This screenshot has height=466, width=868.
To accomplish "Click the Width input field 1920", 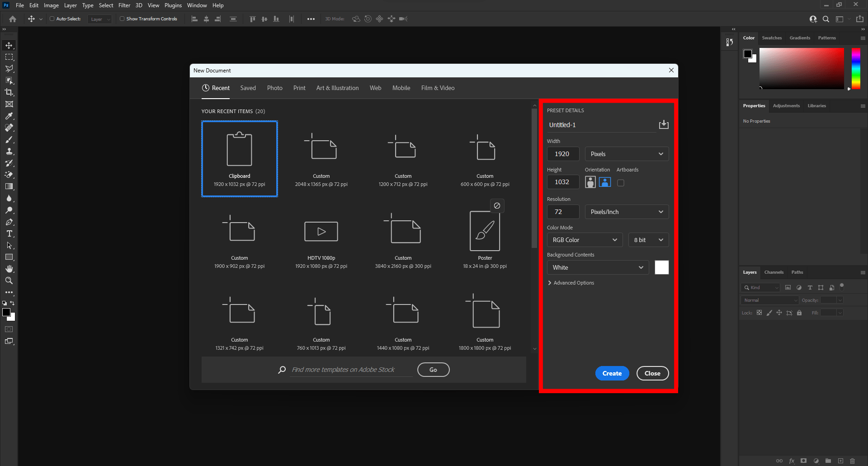I will 563,154.
